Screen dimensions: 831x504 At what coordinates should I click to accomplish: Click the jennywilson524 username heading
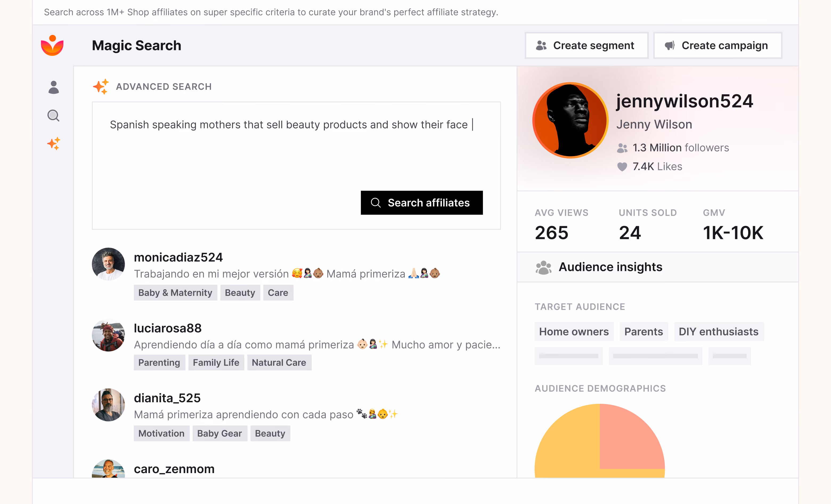click(x=685, y=101)
